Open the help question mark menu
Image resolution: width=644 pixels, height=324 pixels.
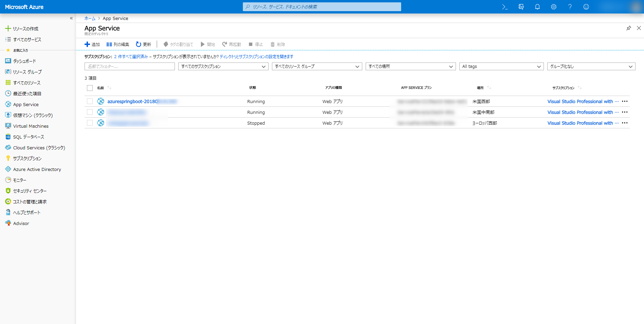570,7
